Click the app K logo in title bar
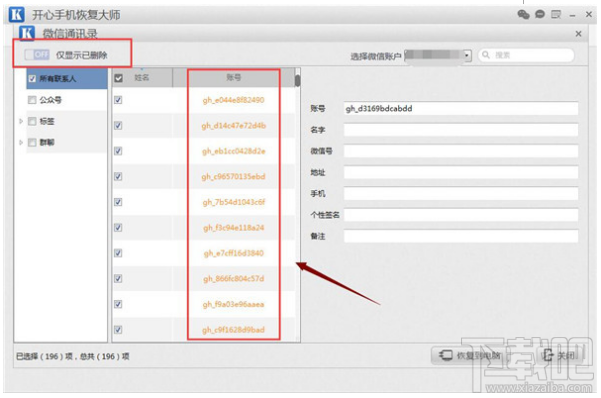The width and height of the screenshot is (601, 398). 16,15
